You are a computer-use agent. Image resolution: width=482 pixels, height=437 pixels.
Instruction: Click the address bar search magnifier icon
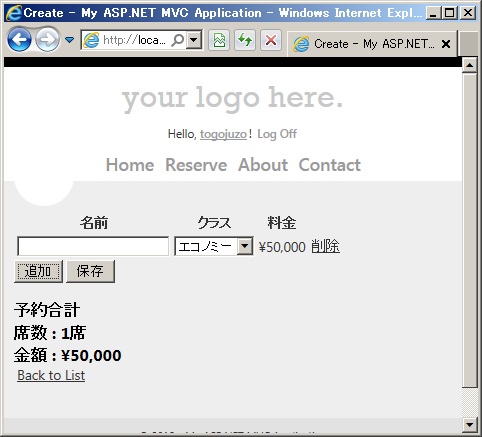(178, 40)
